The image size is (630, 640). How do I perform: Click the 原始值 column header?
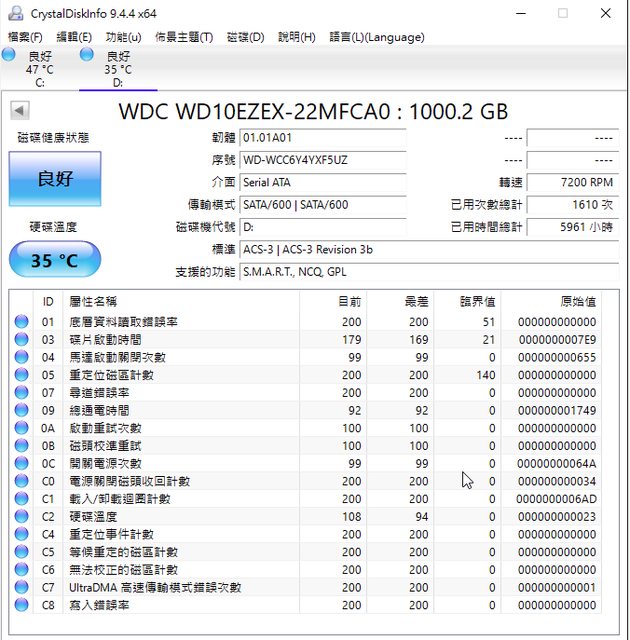pos(577,301)
